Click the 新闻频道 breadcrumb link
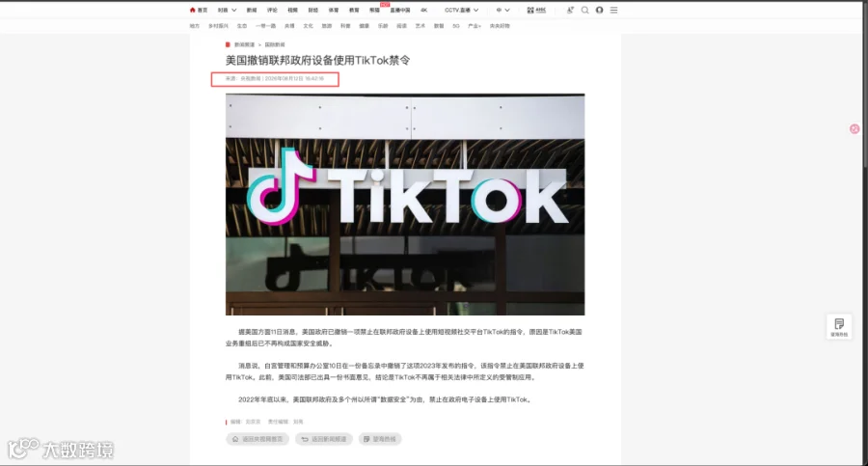Screen dimensions: 868x466 click(244, 45)
